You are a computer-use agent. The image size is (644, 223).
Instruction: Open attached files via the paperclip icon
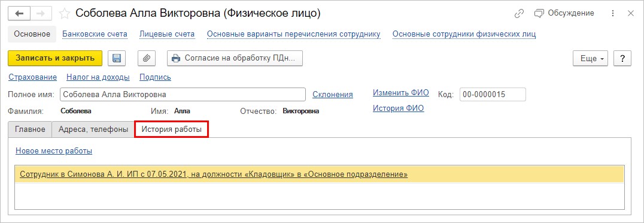pyautogui.click(x=146, y=58)
